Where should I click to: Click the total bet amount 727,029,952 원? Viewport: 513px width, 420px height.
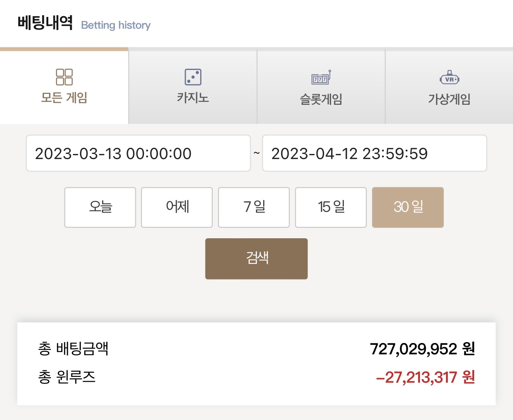pyautogui.click(x=422, y=349)
